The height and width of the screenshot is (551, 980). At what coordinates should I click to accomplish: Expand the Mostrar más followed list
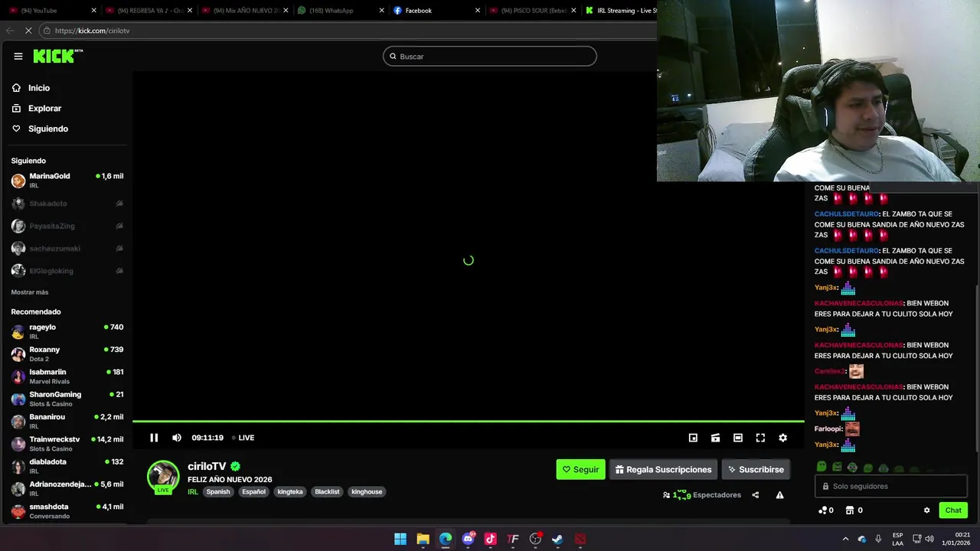click(x=30, y=292)
